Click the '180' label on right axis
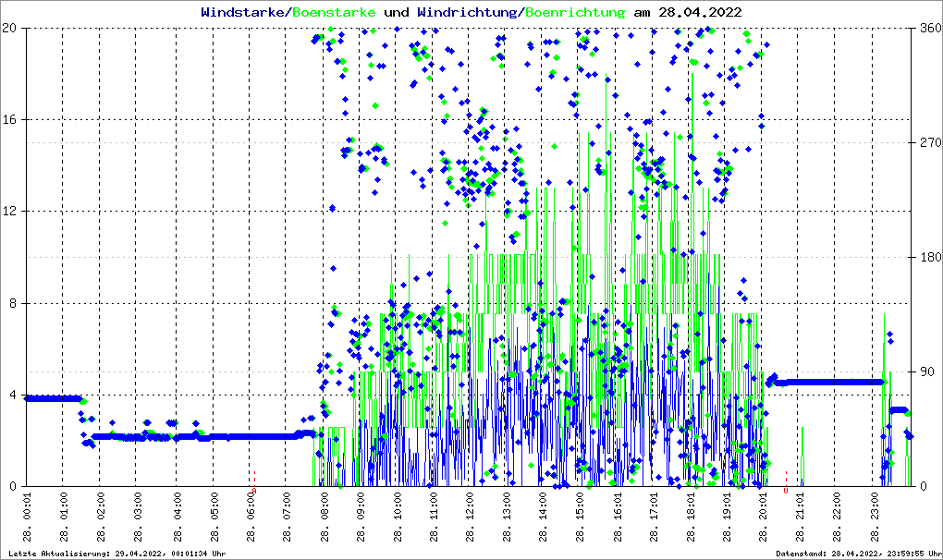This screenshot has width=943, height=560. click(x=928, y=257)
